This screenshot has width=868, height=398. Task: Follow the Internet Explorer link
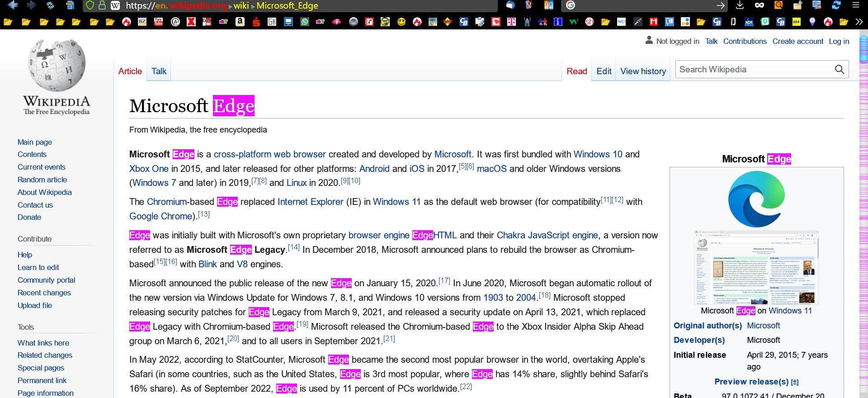coord(311,202)
